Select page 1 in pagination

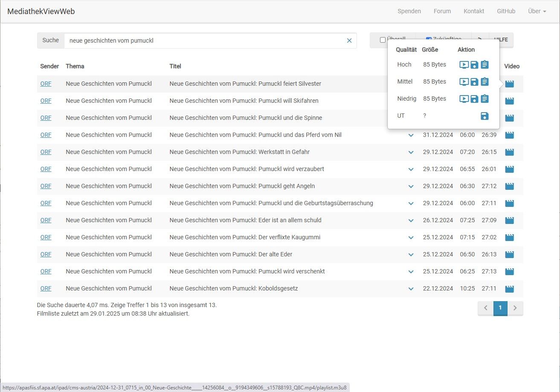pyautogui.click(x=500, y=308)
